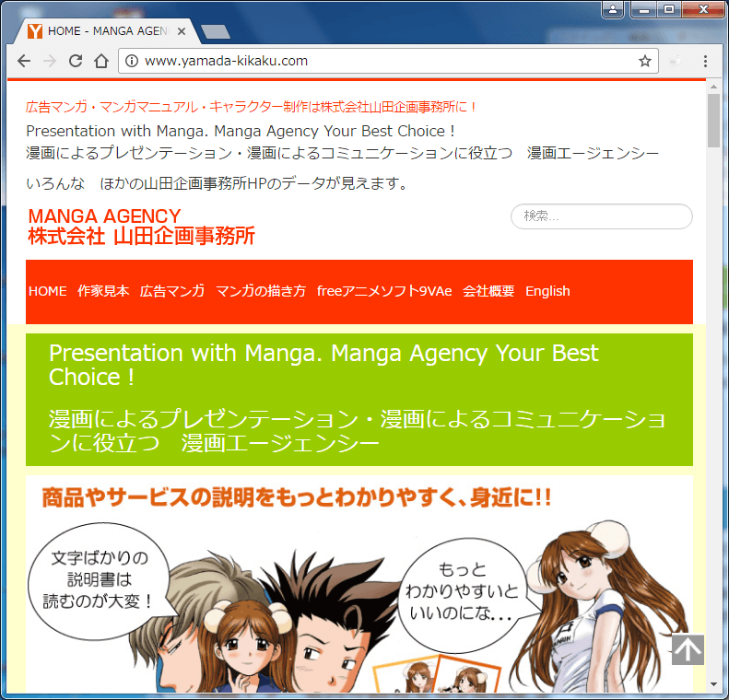Open the browser home page
Viewport: 729px width, 700px height.
[x=101, y=61]
